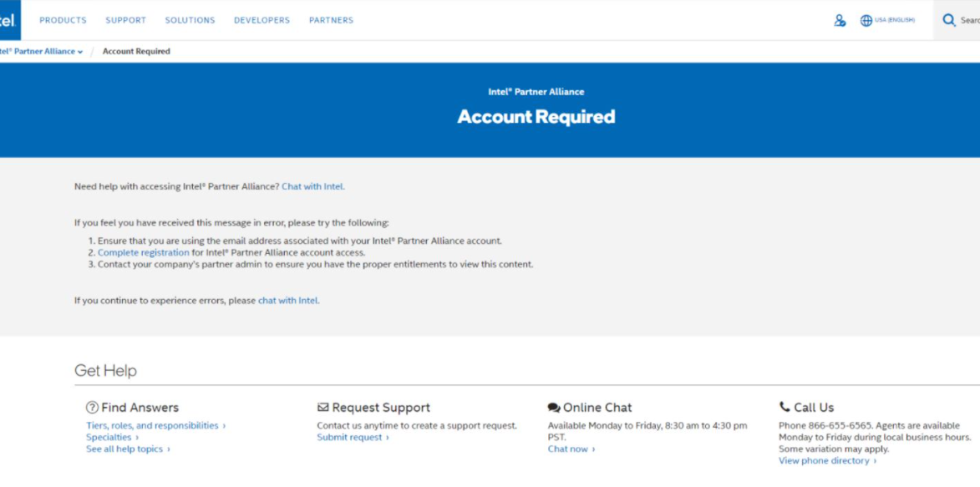Open the Solutions menu
980x487 pixels.
point(190,20)
